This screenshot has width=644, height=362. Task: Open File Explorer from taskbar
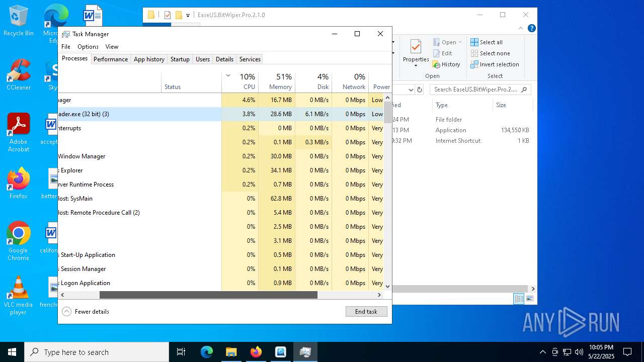(x=231, y=352)
